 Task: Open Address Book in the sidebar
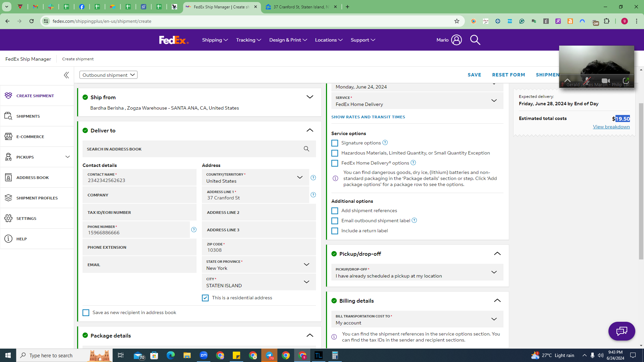click(37, 178)
